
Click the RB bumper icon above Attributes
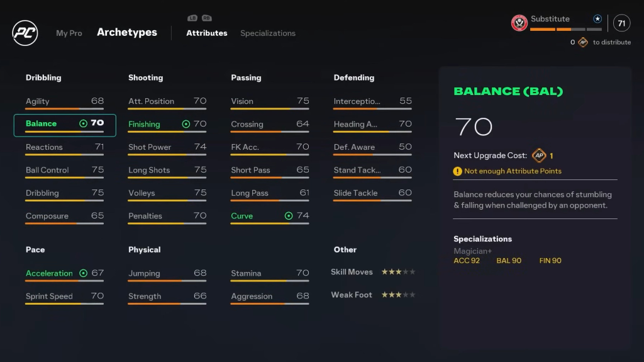pyautogui.click(x=207, y=18)
